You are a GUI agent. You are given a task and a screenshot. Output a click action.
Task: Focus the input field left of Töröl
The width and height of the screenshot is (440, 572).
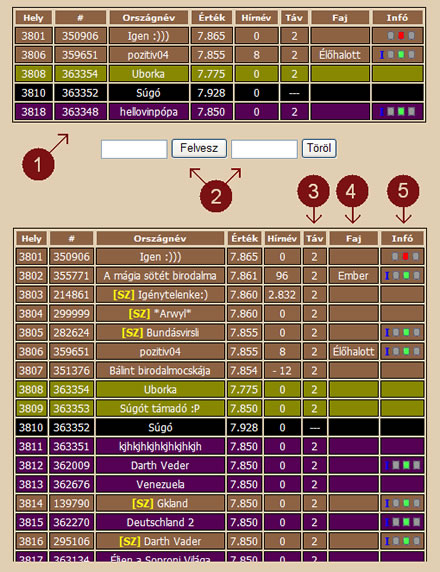(264, 149)
